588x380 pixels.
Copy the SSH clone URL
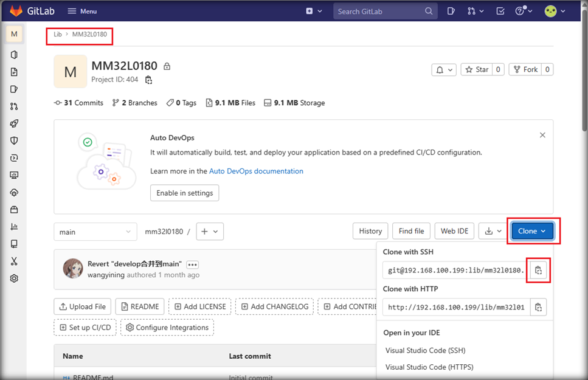pyautogui.click(x=538, y=269)
